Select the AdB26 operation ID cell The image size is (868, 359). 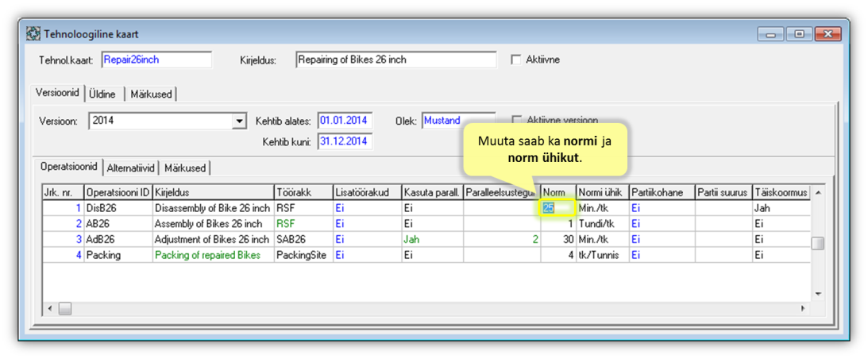point(118,239)
